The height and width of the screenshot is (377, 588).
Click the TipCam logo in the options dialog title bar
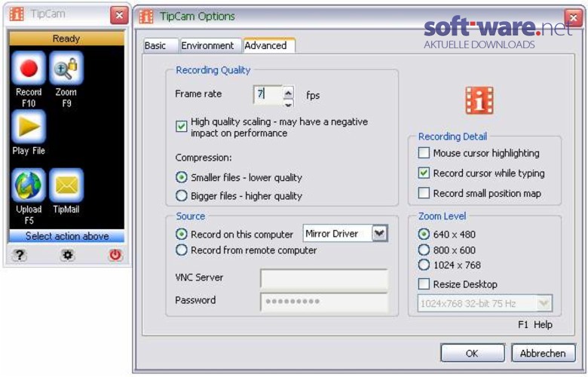click(146, 17)
